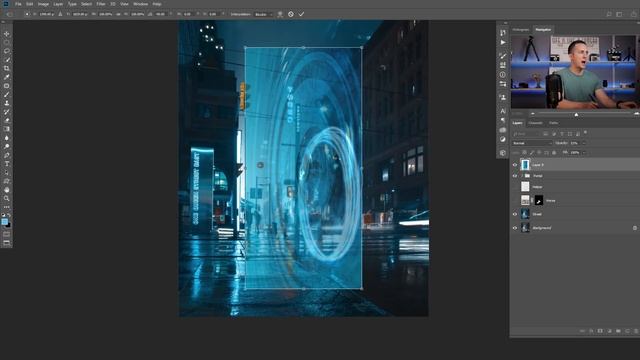Viewport: 640px width, 360px height.
Task: Hide the Background layer eye icon
Action: (515, 228)
